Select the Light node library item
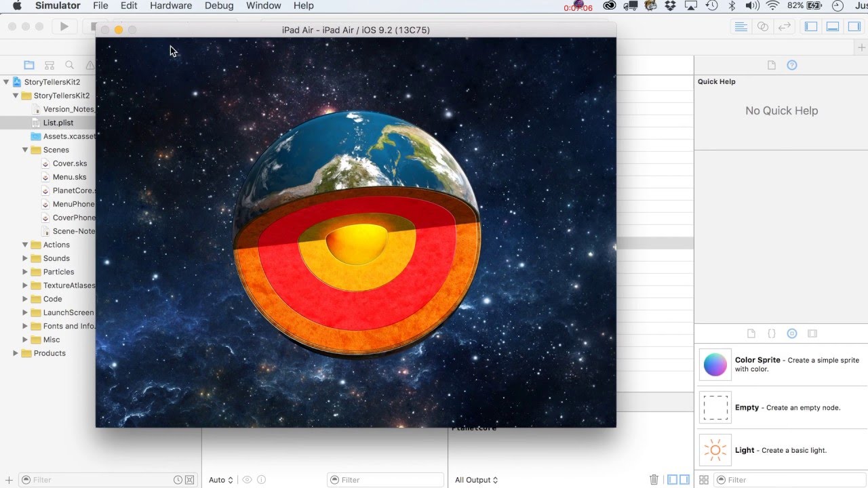This screenshot has height=488, width=868. coord(781,450)
